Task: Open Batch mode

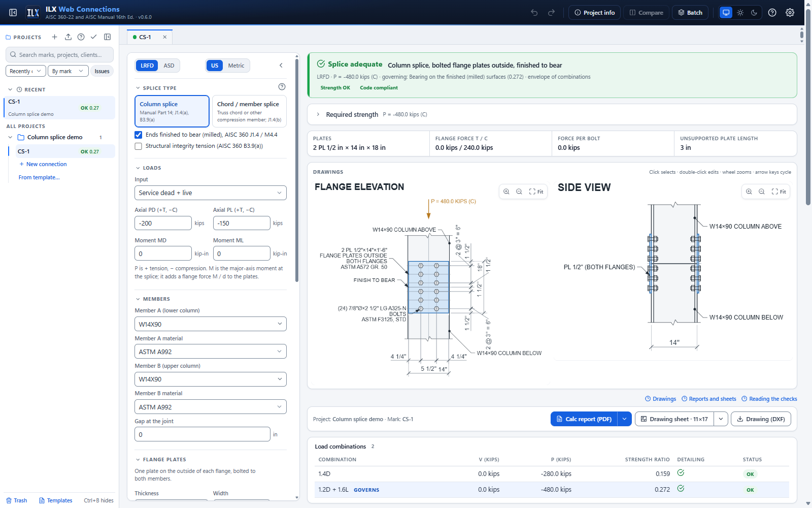Action: tap(690, 13)
